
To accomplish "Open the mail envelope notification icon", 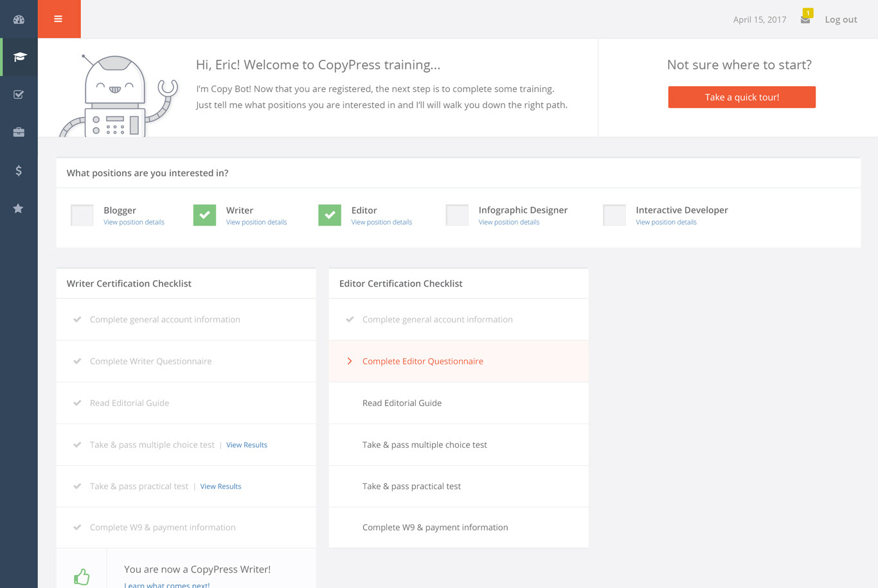I will 805,20.
